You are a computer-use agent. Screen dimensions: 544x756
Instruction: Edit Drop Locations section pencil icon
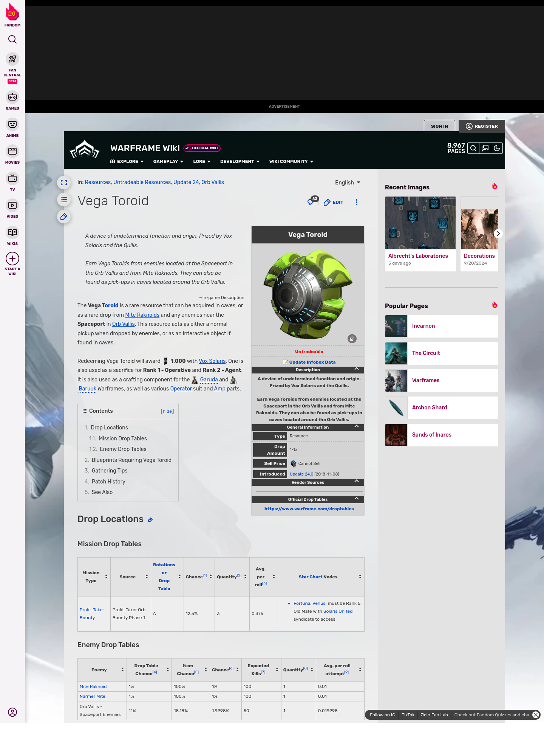(150, 520)
